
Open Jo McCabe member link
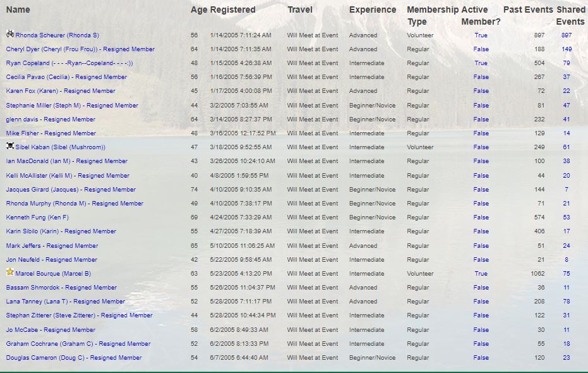51,330
